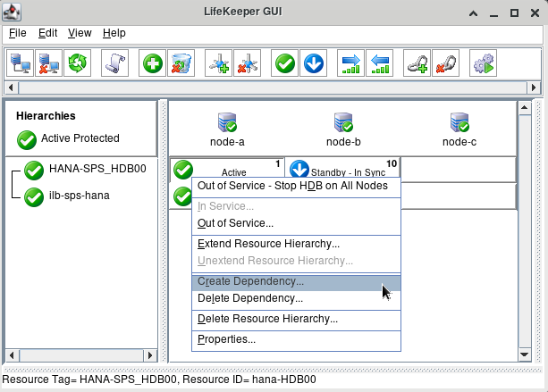548x392 pixels.
Task: Maximize the LifeKeeper GUI window
Action: point(514,13)
